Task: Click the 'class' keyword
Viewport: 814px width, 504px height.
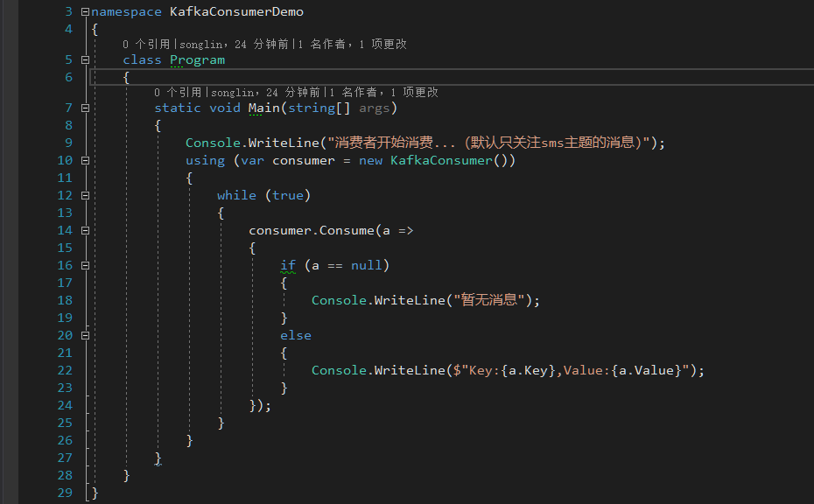Action: coord(143,59)
